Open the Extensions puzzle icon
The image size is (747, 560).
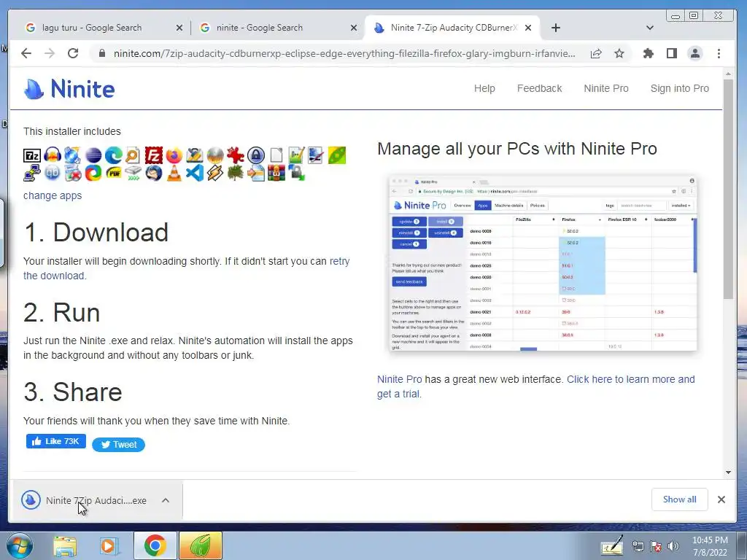click(649, 53)
